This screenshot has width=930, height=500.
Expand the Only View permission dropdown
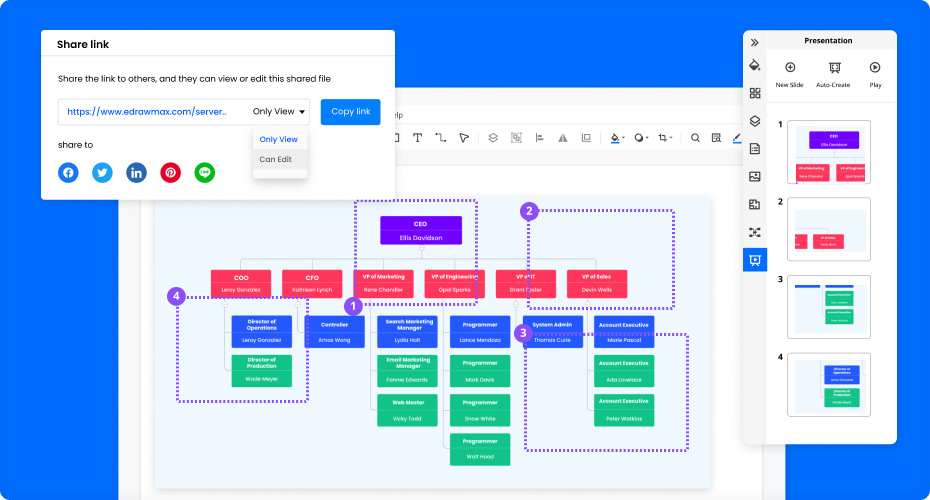pos(280,112)
